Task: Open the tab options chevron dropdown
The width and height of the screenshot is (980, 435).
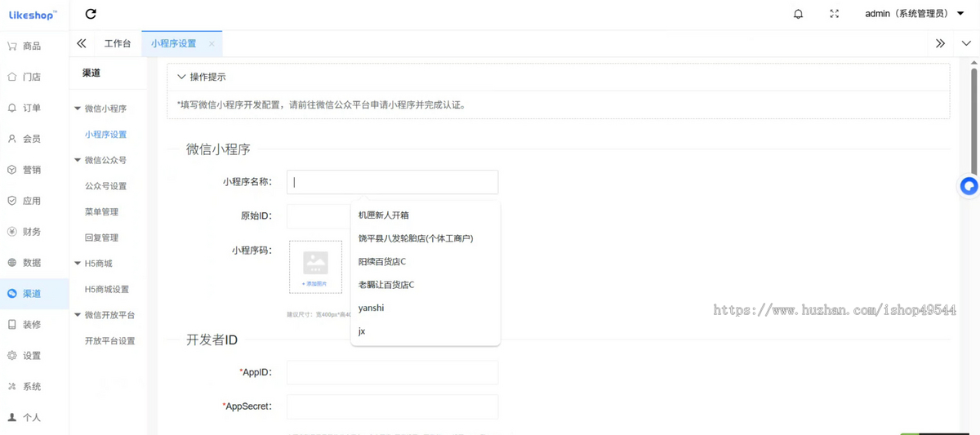Action: tap(966, 43)
